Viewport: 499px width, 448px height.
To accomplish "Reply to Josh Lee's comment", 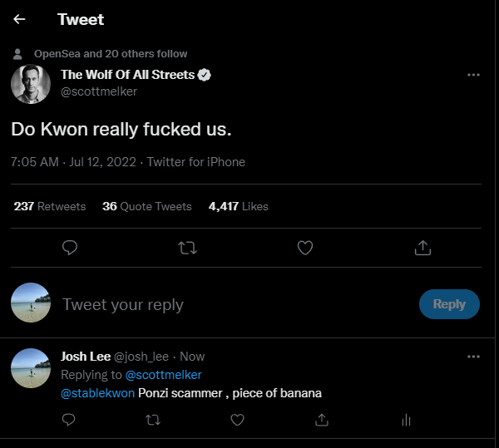I will (68, 420).
